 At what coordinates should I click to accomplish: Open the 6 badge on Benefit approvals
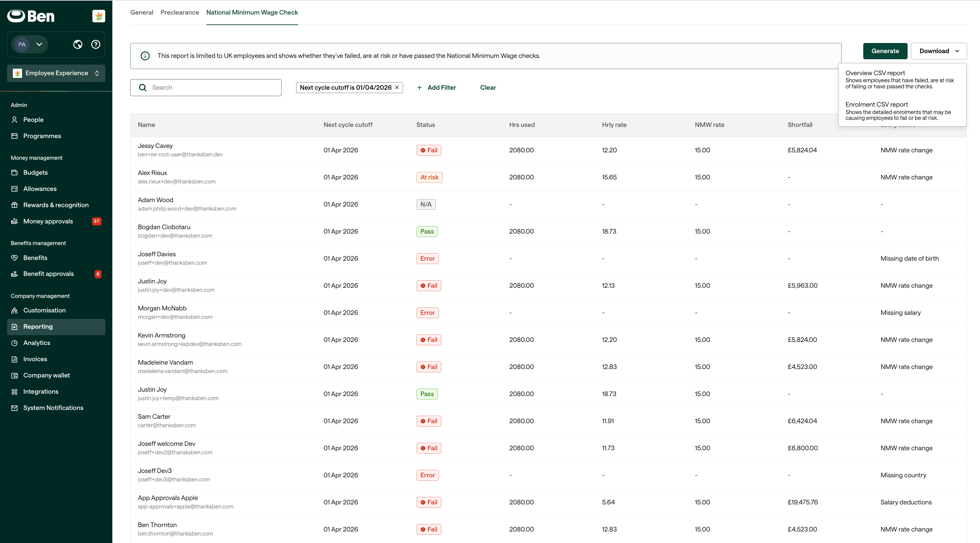[98, 274]
